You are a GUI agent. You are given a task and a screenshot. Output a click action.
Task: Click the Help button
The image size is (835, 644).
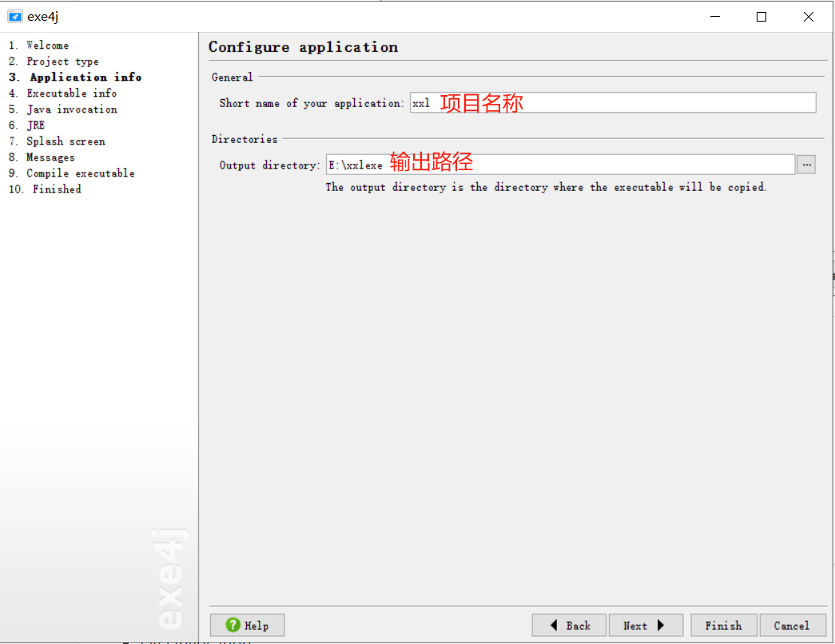pyautogui.click(x=247, y=625)
